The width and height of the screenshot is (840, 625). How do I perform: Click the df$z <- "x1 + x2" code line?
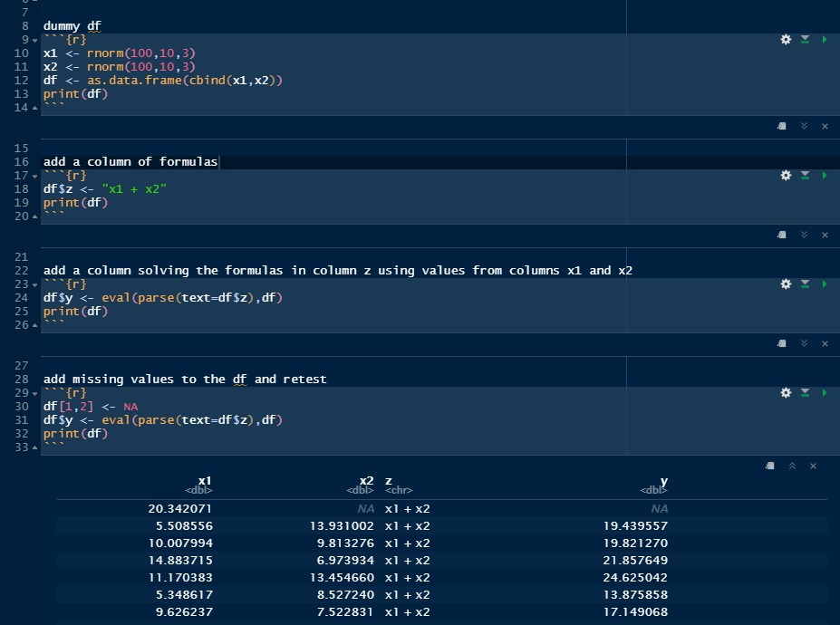coord(105,189)
